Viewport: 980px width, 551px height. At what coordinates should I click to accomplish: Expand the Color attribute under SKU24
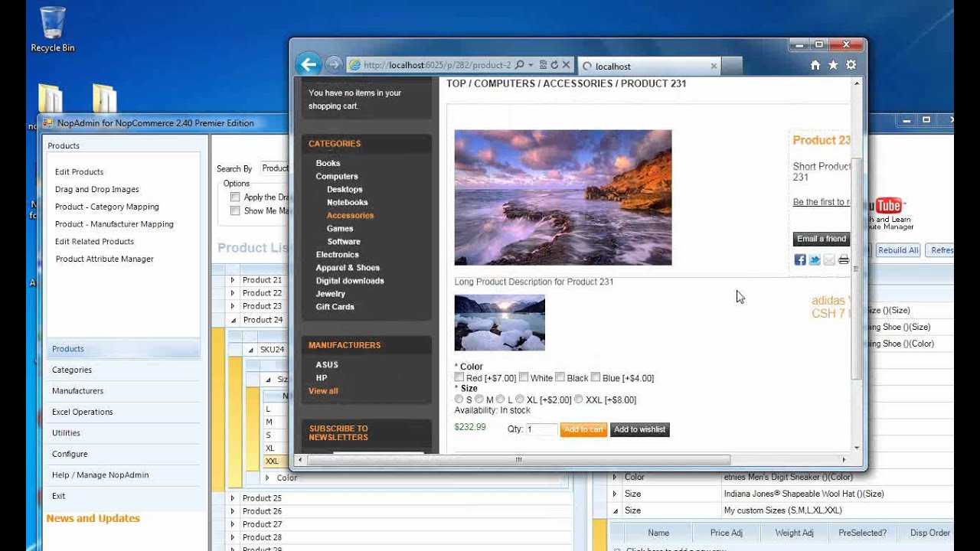[267, 478]
